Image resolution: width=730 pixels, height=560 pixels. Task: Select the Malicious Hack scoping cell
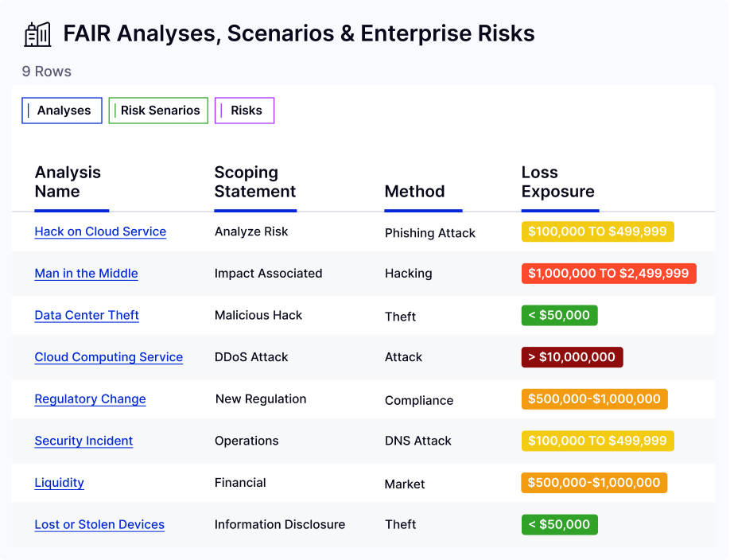tap(258, 316)
